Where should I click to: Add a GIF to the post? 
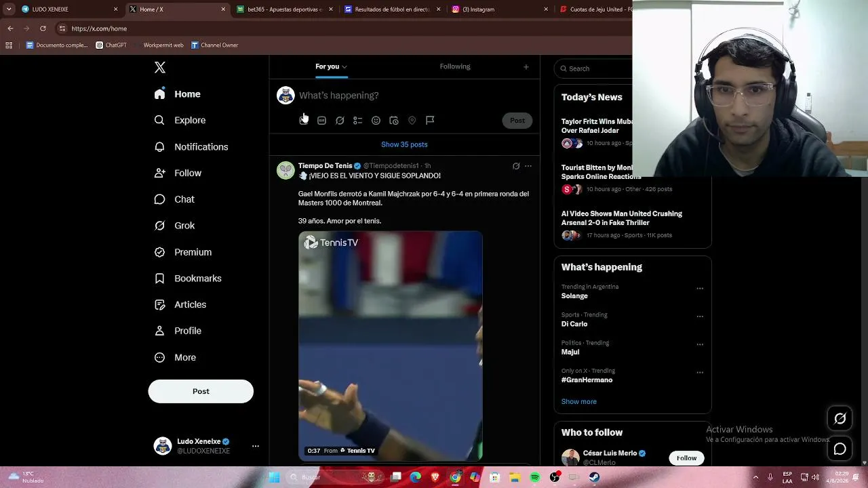point(321,120)
